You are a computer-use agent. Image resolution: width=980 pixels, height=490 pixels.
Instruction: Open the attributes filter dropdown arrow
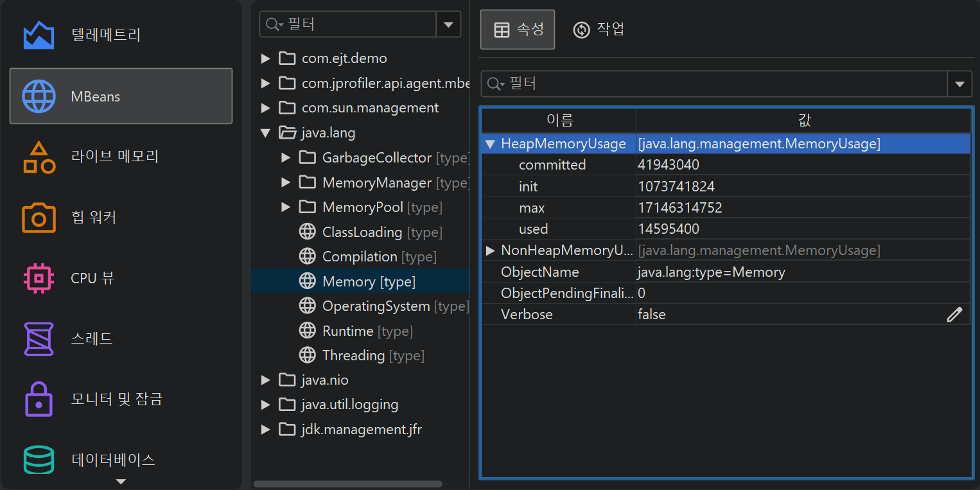tap(959, 84)
